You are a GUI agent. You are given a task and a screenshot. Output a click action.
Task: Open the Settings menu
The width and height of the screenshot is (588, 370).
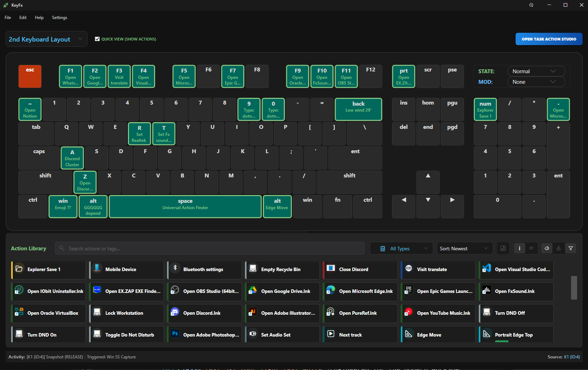click(x=59, y=17)
